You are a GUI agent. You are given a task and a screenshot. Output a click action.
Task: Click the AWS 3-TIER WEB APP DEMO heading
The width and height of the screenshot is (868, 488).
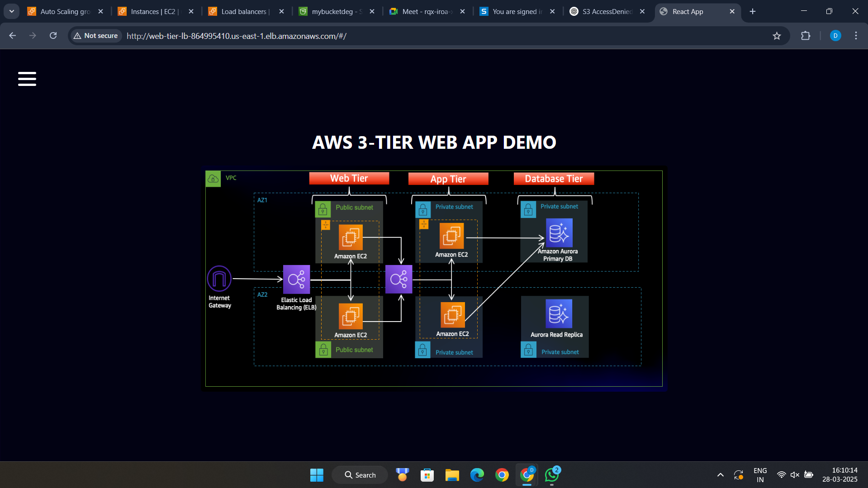pos(434,142)
